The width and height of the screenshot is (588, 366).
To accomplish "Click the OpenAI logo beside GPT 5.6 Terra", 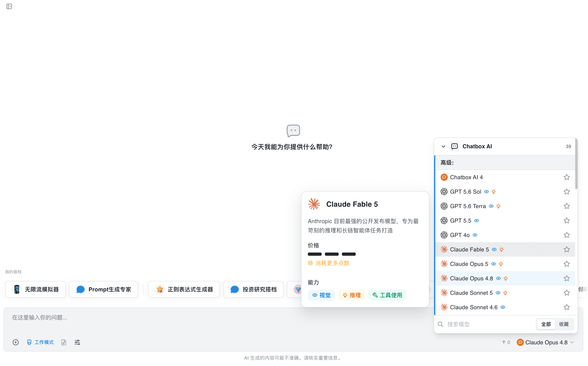I will (444, 206).
